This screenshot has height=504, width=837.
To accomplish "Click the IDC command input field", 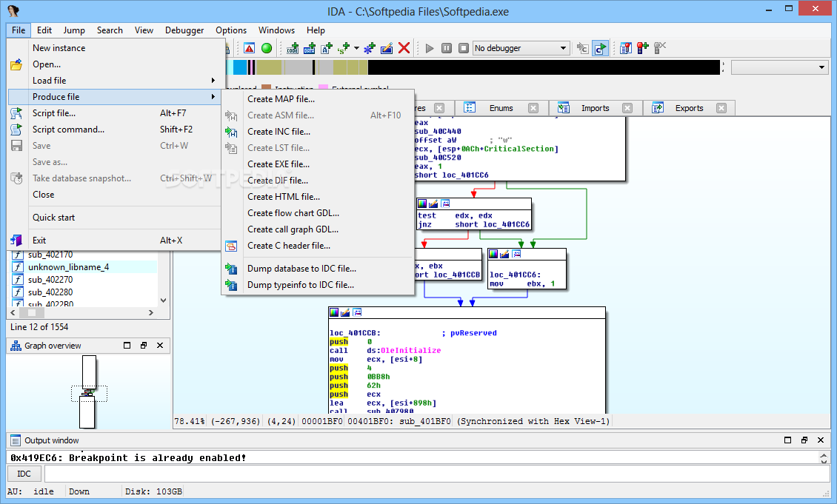I will 437,474.
